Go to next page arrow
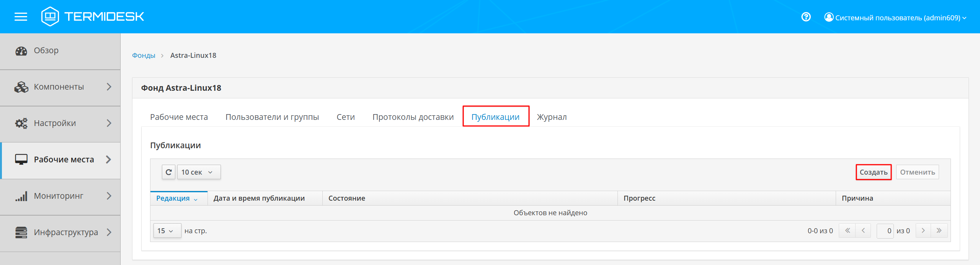This screenshot has height=265, width=980. pos(923,231)
